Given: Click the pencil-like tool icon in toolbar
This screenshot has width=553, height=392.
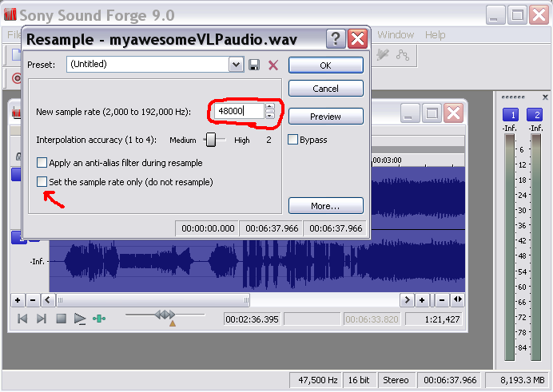Looking at the screenshot, I should click(382, 54).
